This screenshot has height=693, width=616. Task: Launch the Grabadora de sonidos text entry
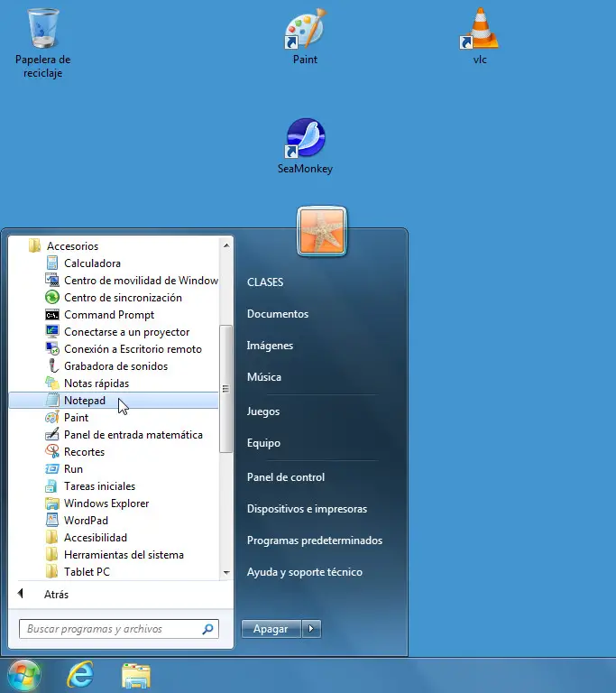[x=115, y=366]
